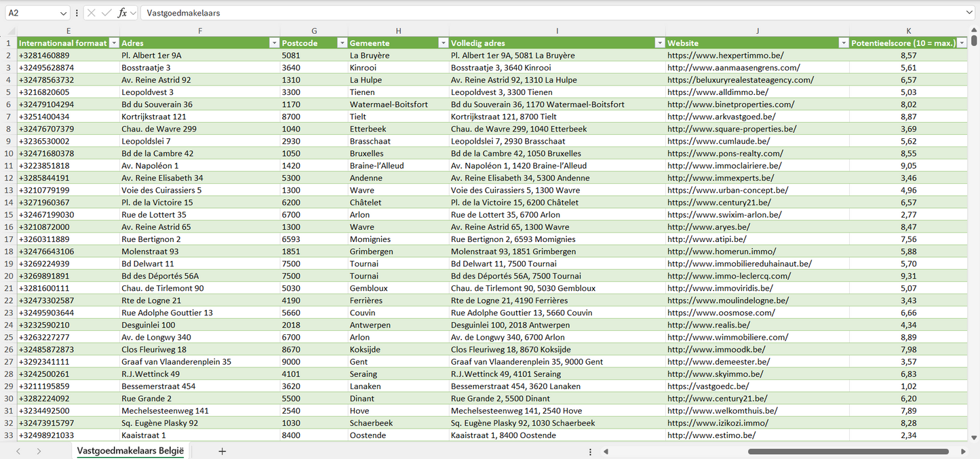The image size is (980, 459).
Task: Add a new sheet with plus icon
Action: (222, 452)
